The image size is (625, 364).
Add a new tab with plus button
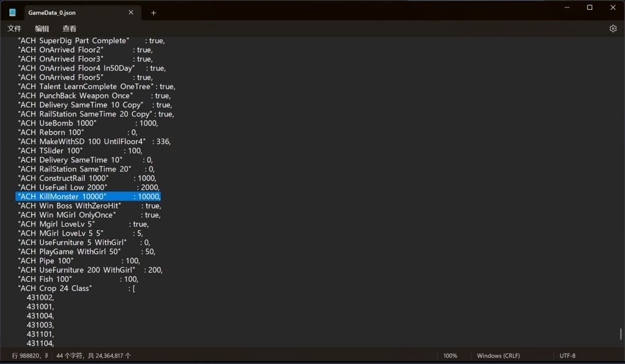(153, 13)
